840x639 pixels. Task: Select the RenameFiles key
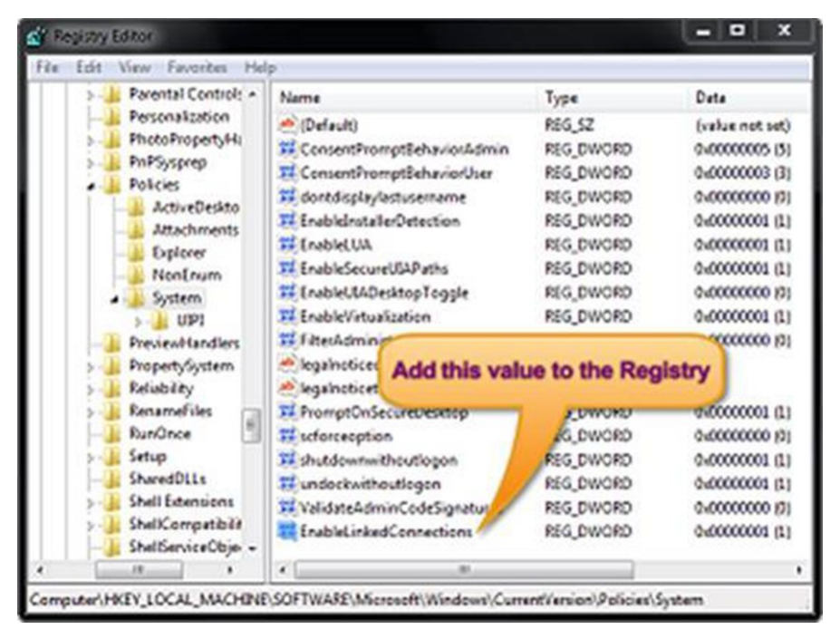(x=170, y=411)
